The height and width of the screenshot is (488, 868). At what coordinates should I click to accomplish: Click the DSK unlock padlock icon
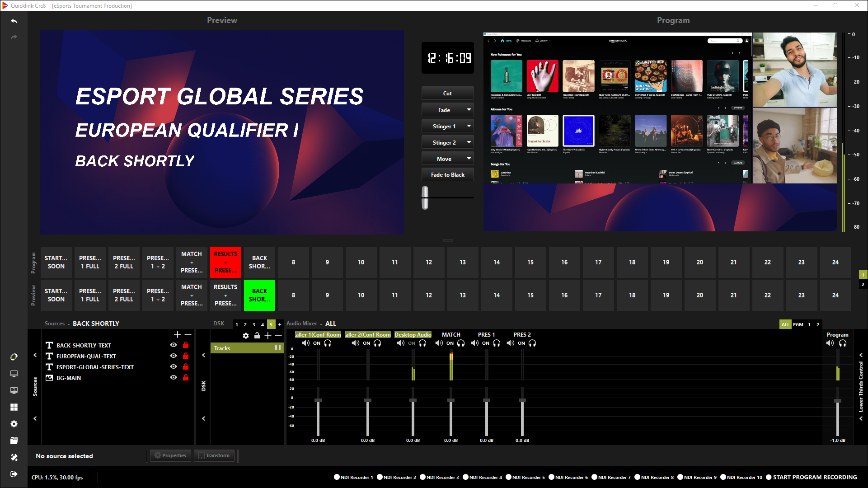pos(257,336)
